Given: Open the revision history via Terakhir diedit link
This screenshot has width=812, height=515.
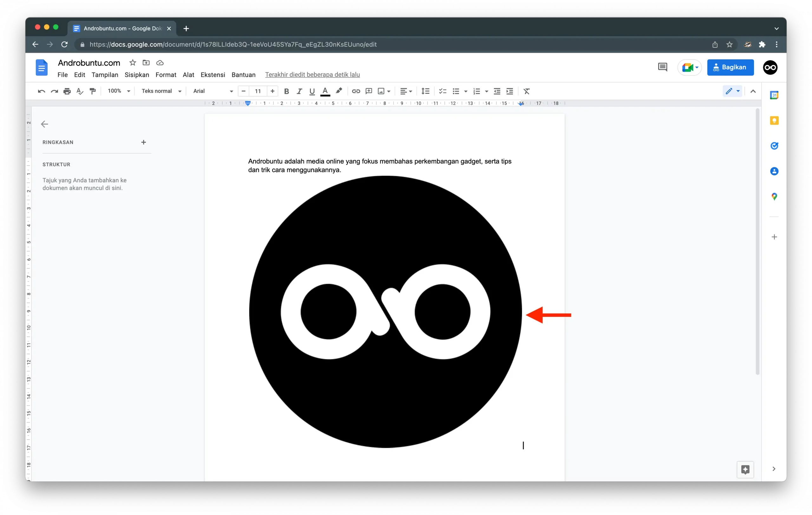Looking at the screenshot, I should [x=312, y=75].
